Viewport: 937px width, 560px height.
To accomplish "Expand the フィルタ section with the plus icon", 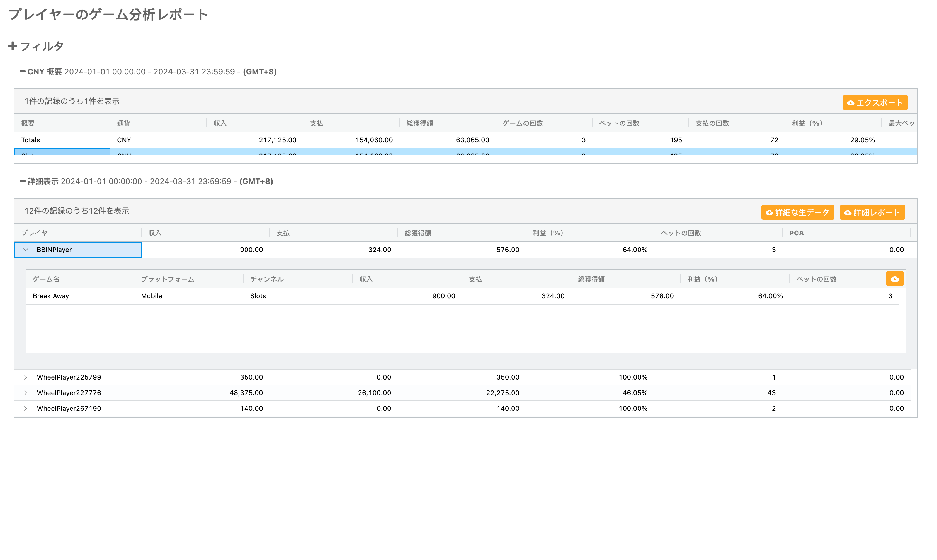I will [13, 46].
